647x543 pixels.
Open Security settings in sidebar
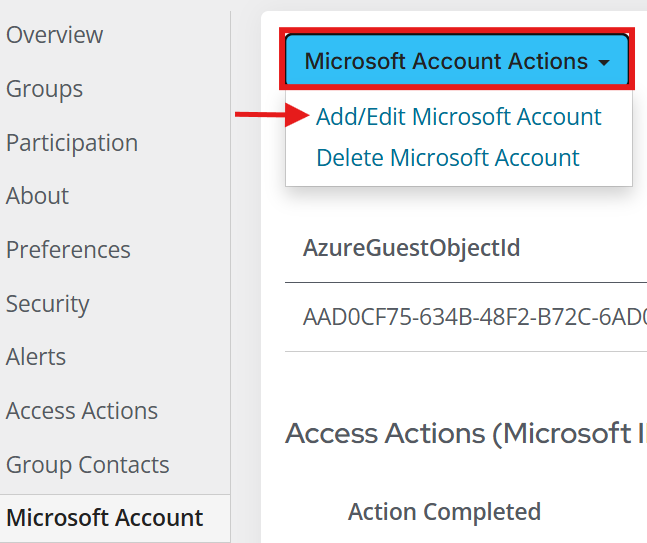pyautogui.click(x=47, y=304)
